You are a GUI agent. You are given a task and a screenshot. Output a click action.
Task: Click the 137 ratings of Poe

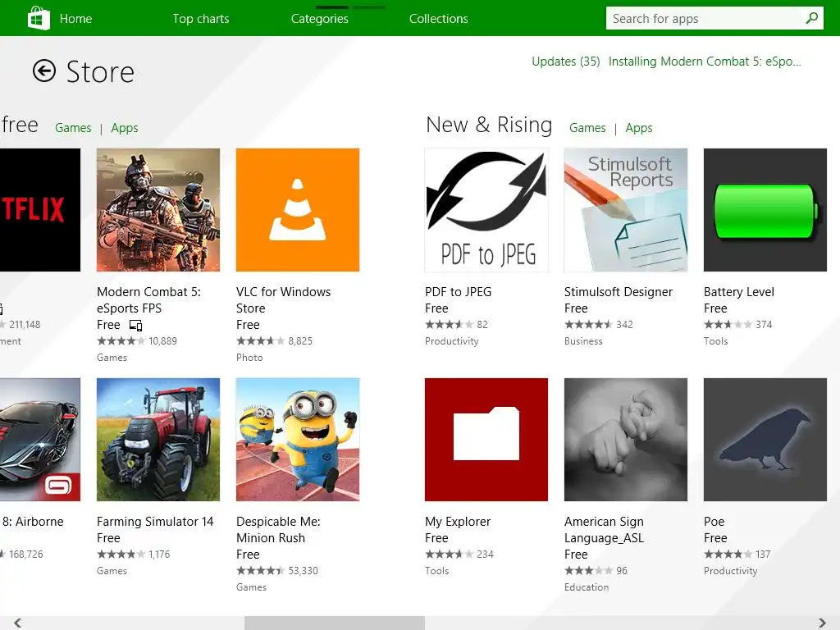point(763,555)
